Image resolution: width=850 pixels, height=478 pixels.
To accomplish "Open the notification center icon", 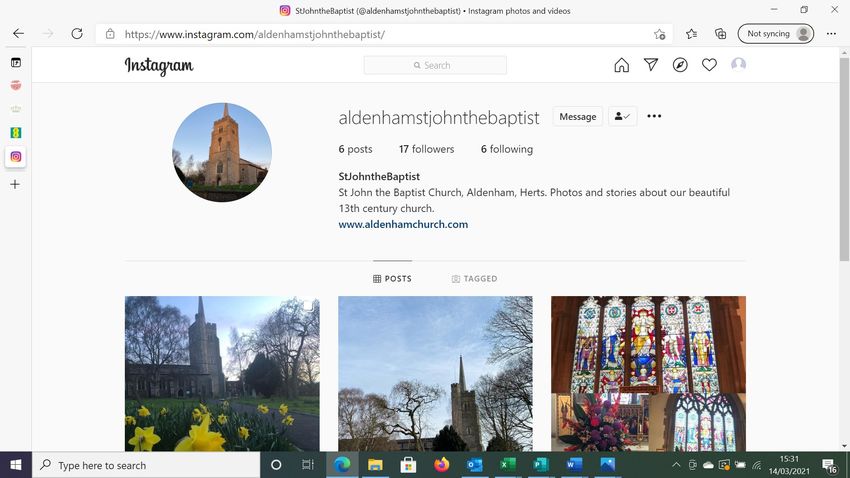I will click(829, 465).
